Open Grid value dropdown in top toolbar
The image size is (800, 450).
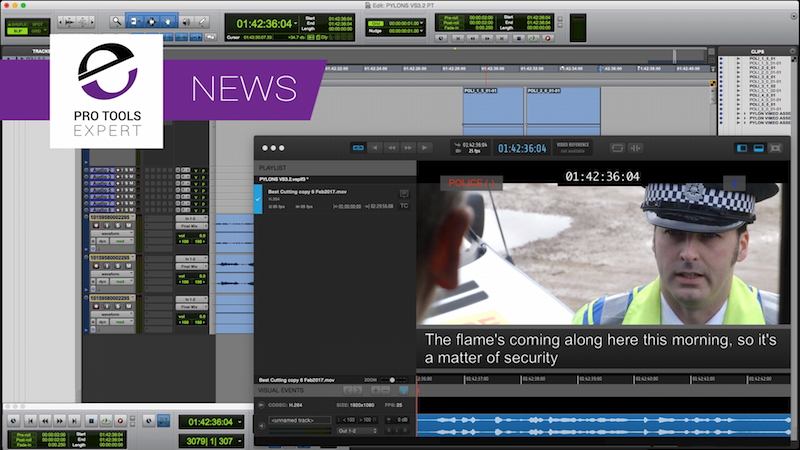click(x=421, y=23)
